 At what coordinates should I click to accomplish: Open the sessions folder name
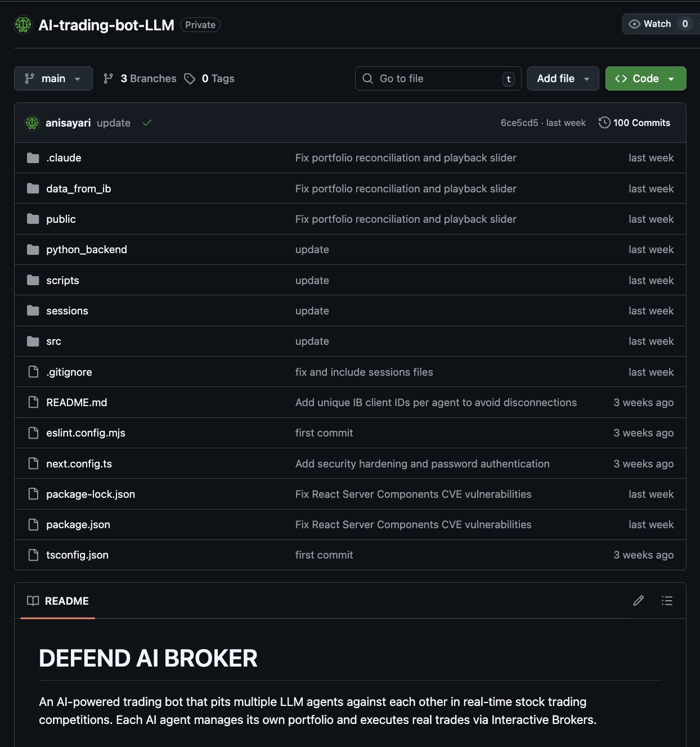67,310
